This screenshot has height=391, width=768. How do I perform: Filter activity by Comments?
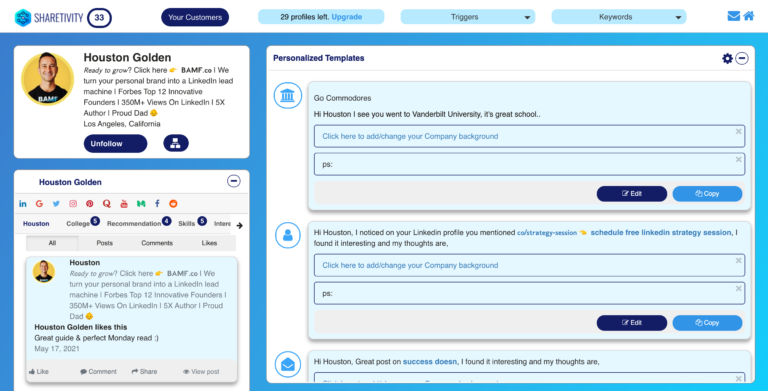click(x=157, y=243)
